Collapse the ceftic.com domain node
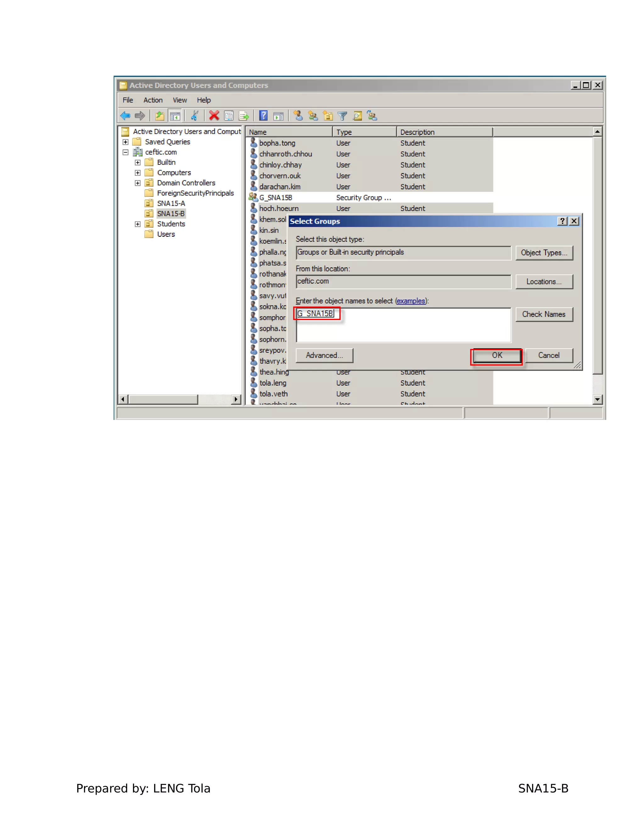The width and height of the screenshot is (644, 833). pyautogui.click(x=125, y=152)
